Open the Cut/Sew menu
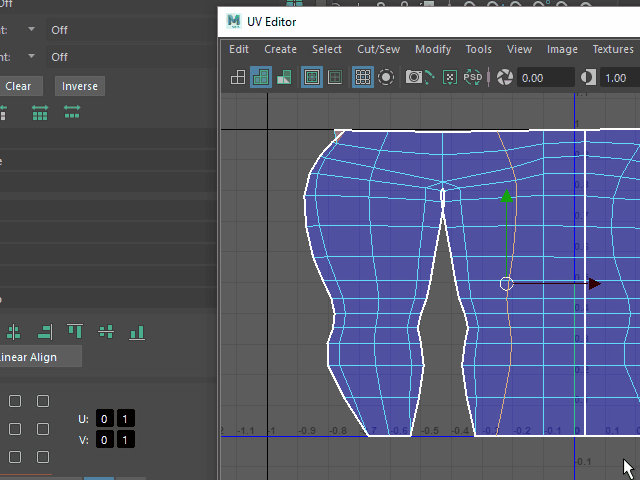Image resolution: width=640 pixels, height=480 pixels. tap(378, 49)
